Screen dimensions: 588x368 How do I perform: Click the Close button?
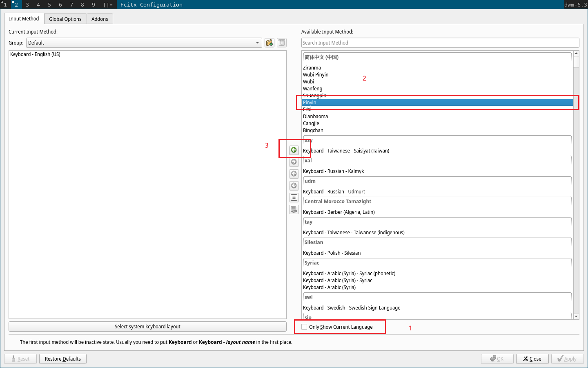tap(532, 359)
